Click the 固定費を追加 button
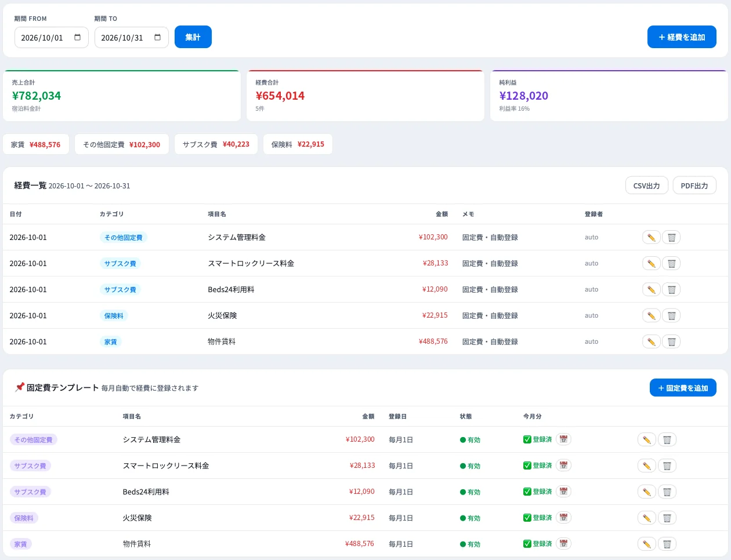 (x=683, y=388)
